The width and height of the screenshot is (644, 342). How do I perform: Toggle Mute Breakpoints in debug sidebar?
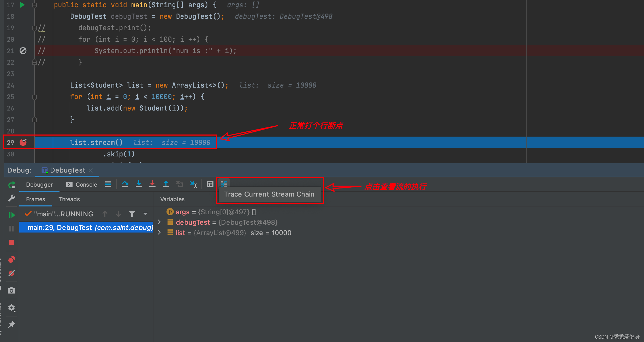click(11, 273)
